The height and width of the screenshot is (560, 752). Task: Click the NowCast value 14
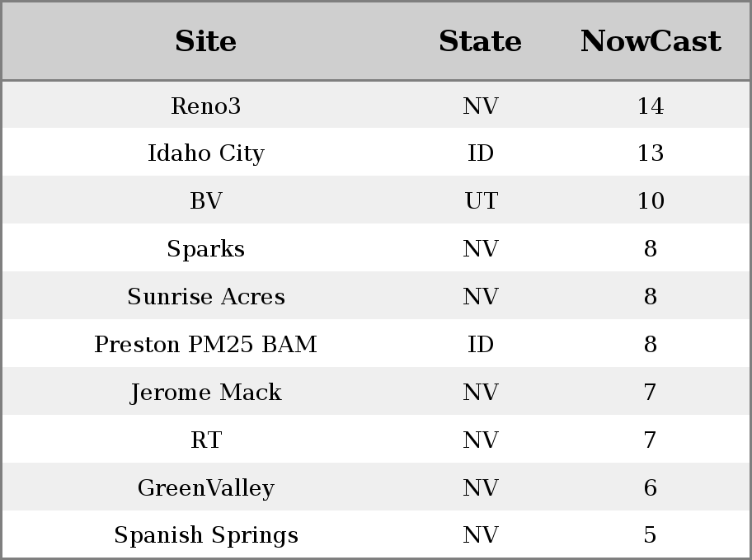coord(650,106)
